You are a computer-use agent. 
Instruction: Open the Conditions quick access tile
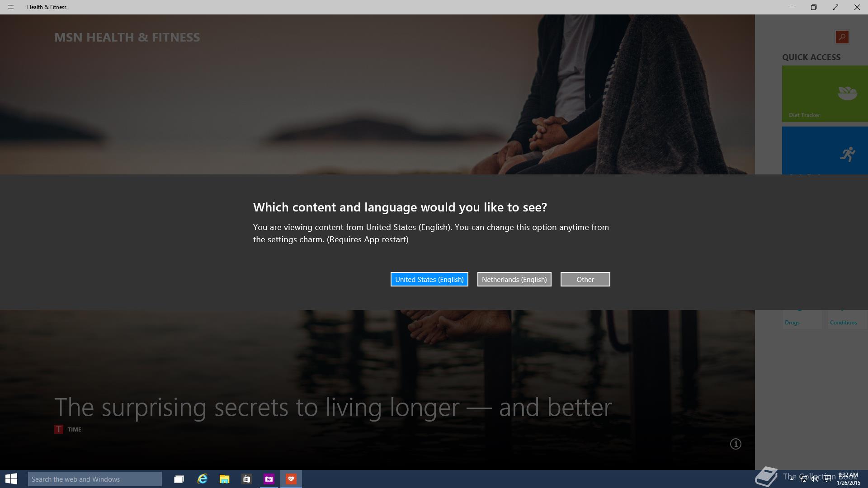pyautogui.click(x=847, y=319)
